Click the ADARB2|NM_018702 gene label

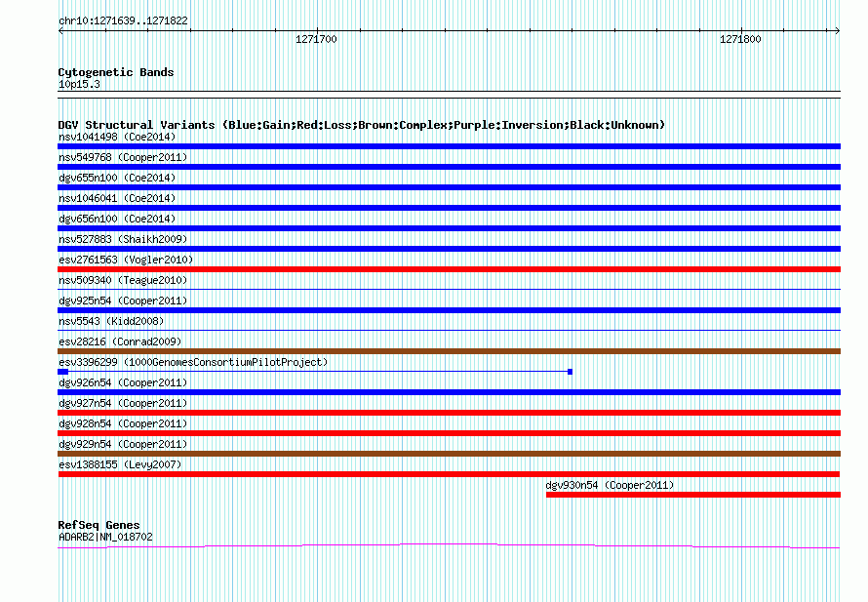[x=105, y=537]
